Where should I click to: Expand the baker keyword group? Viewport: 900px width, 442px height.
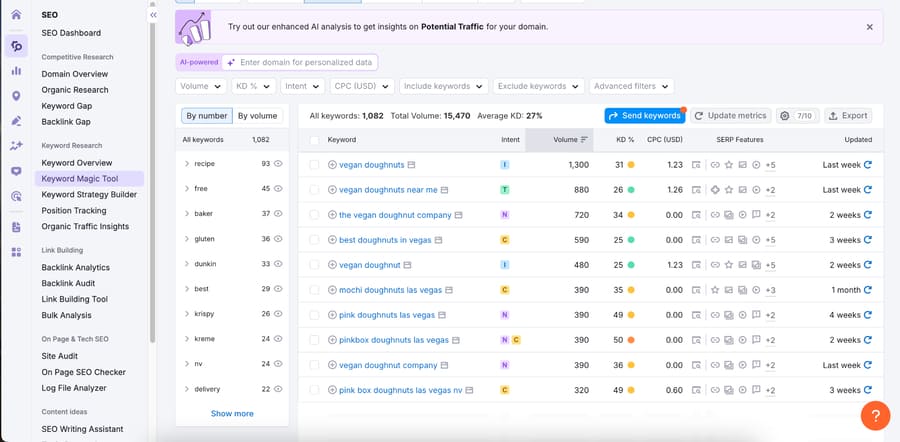pyautogui.click(x=187, y=214)
